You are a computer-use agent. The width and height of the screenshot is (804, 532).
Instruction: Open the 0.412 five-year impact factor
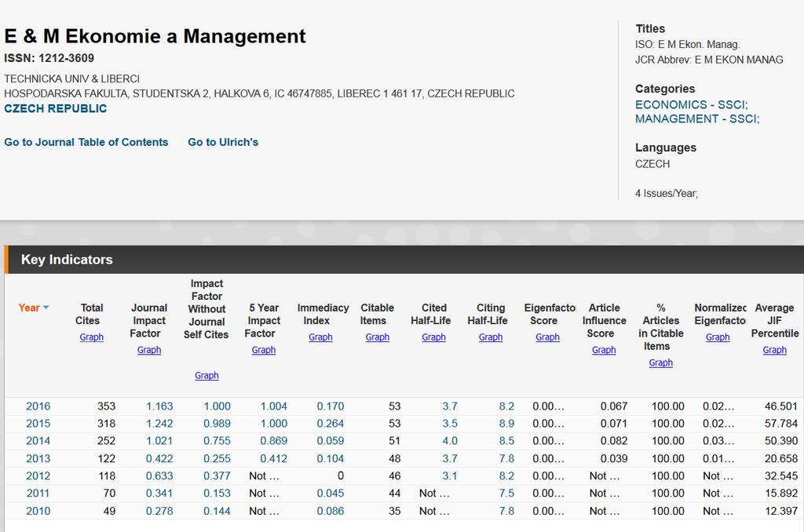point(274,459)
